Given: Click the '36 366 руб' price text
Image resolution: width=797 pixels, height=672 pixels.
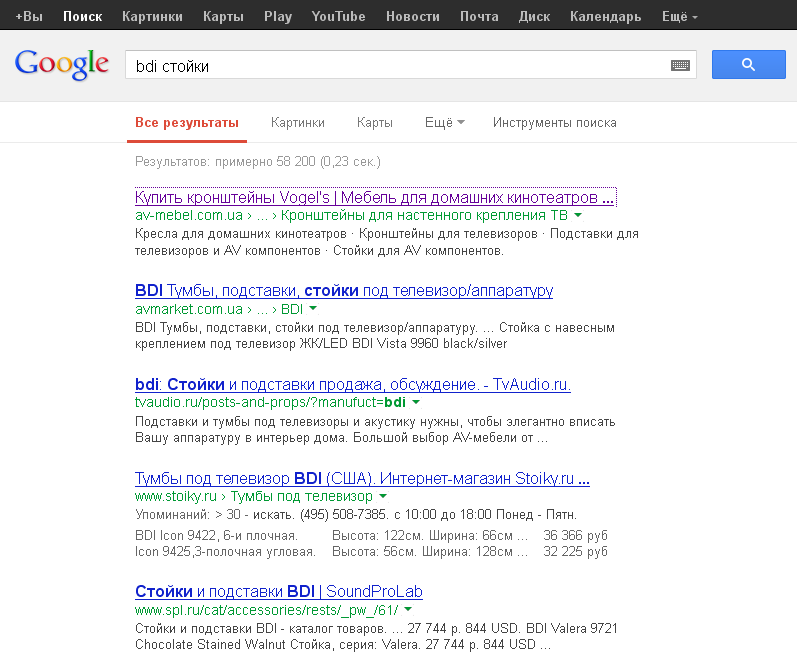Looking at the screenshot, I should [x=575, y=535].
